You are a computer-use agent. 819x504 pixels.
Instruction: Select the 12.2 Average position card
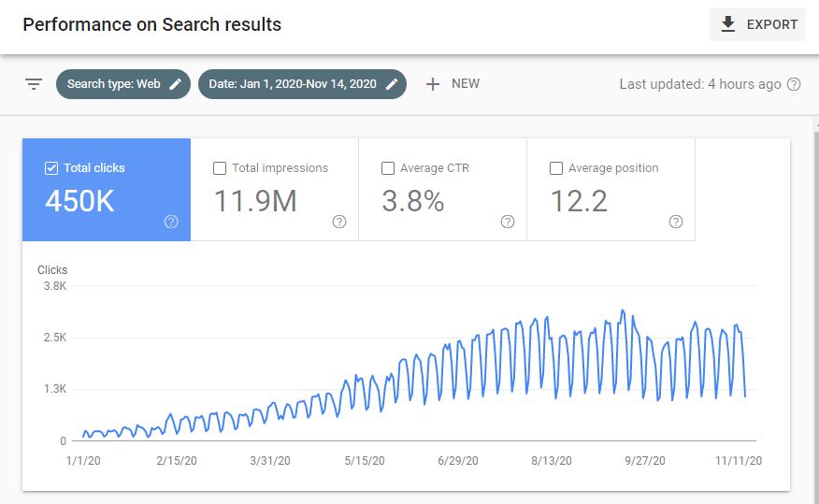pos(611,190)
